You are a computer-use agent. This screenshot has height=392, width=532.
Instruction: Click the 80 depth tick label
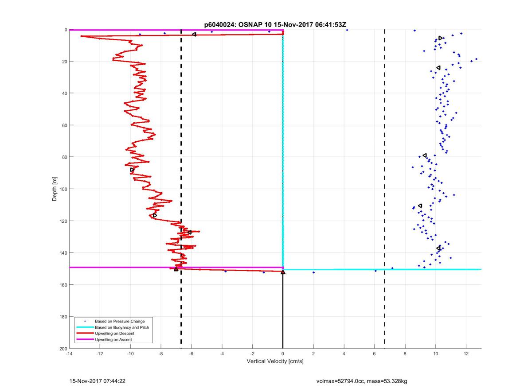64,157
